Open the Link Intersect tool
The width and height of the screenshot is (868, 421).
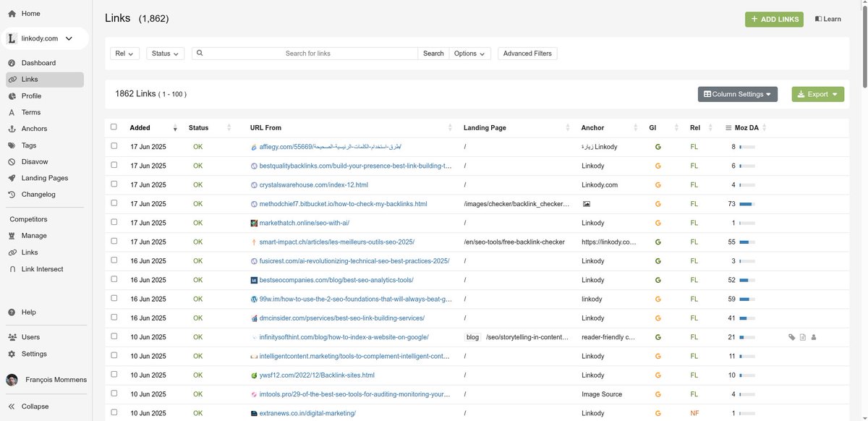(x=42, y=269)
